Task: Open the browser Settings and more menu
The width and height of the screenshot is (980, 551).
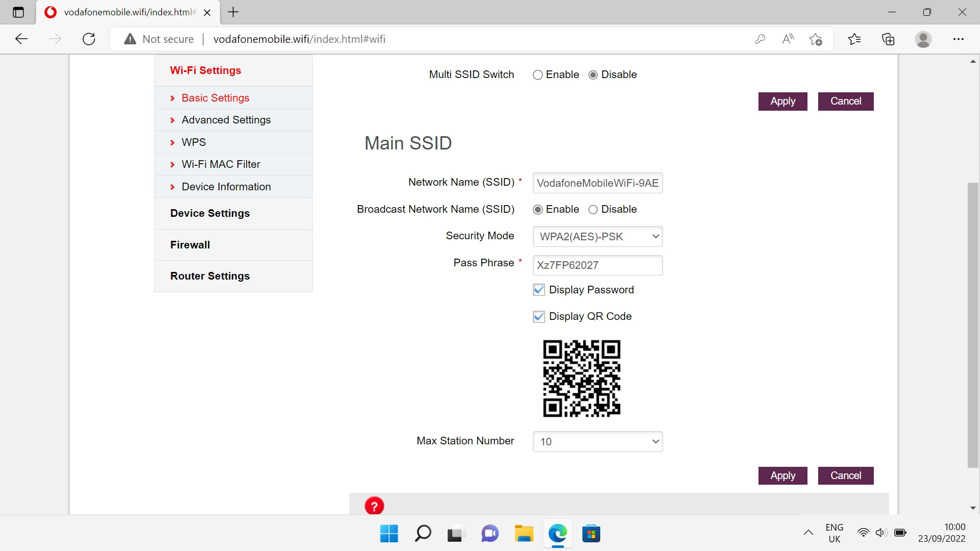Action: pyautogui.click(x=958, y=39)
